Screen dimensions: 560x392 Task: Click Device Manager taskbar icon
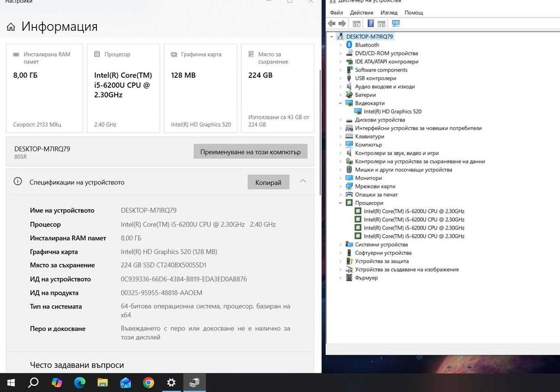194,382
